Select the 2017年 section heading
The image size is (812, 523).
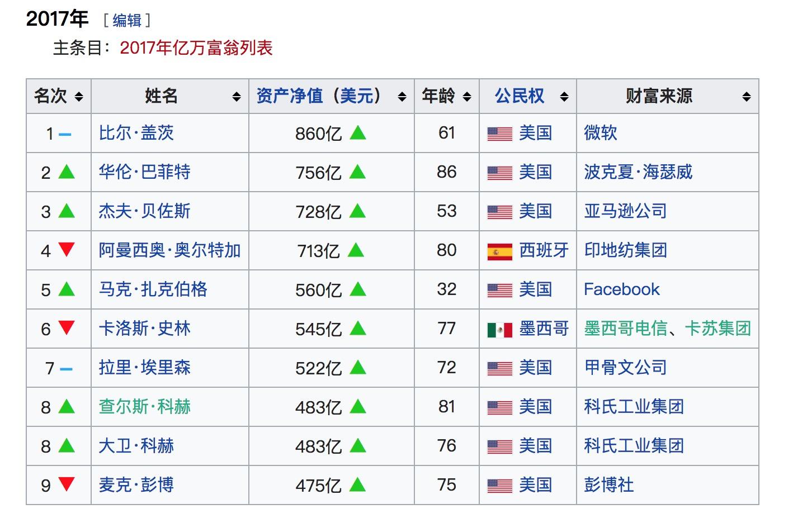57,18
